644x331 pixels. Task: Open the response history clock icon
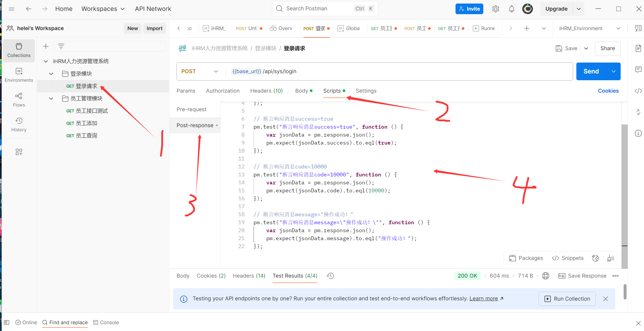tap(330, 276)
